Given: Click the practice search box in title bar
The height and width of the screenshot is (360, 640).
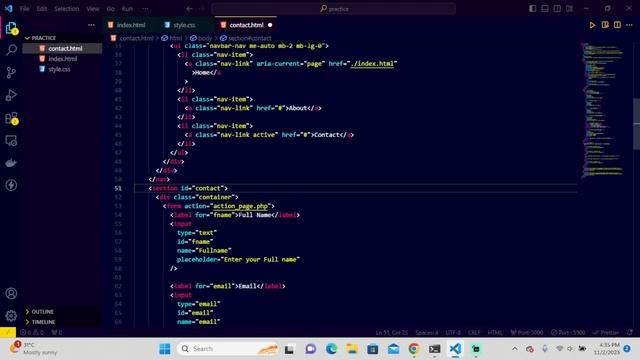Looking at the screenshot, I should [333, 9].
